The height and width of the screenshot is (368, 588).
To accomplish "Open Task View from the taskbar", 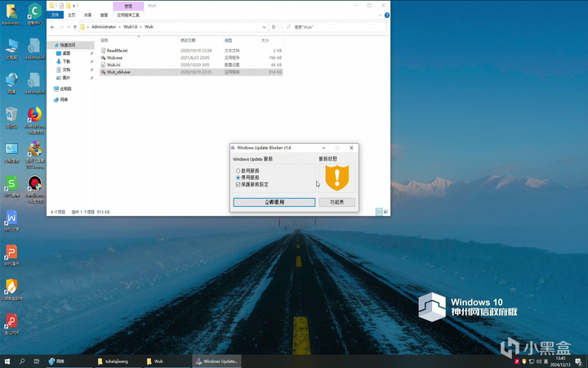I will pos(37,361).
